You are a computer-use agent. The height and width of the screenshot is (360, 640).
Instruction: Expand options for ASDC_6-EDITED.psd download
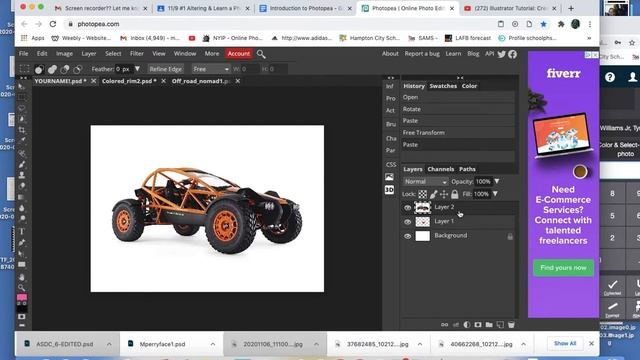(109, 344)
